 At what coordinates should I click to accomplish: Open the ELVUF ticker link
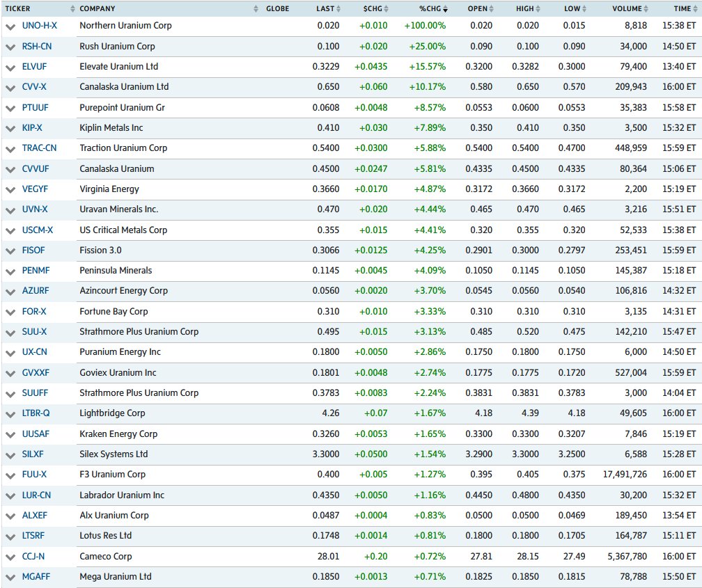click(x=35, y=66)
